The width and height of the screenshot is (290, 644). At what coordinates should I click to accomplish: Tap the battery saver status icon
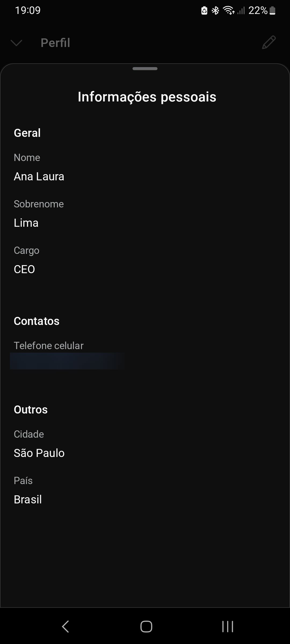204,11
